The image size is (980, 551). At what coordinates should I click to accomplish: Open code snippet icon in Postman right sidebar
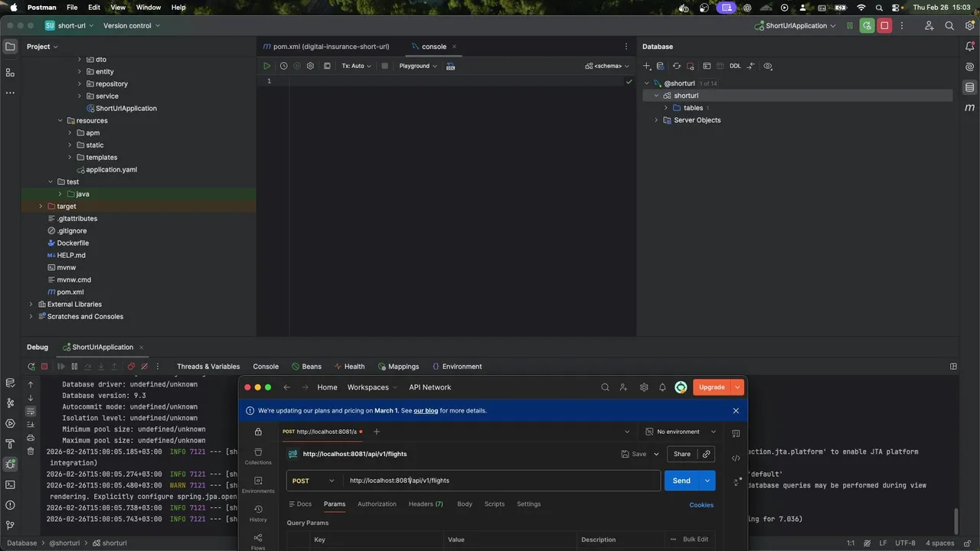pyautogui.click(x=736, y=458)
